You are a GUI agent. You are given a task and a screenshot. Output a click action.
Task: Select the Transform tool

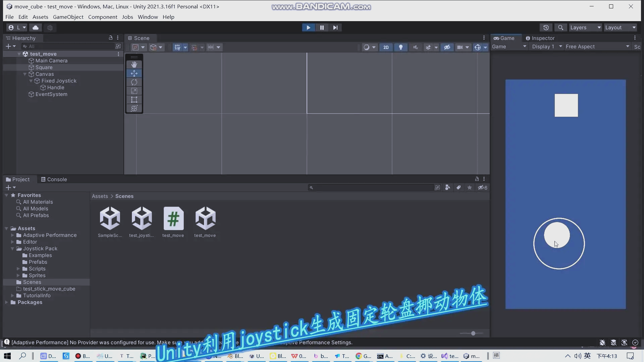tap(134, 108)
